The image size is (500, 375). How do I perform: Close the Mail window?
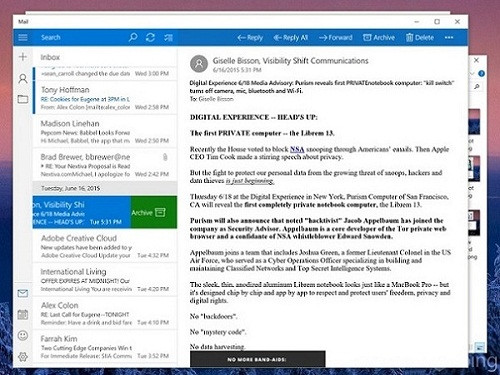457,22
